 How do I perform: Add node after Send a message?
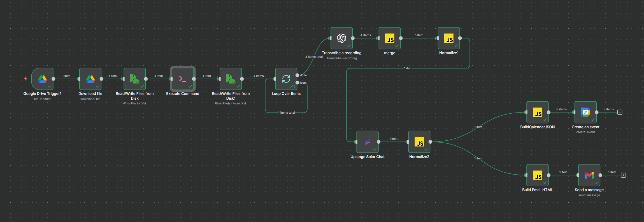[623, 175]
